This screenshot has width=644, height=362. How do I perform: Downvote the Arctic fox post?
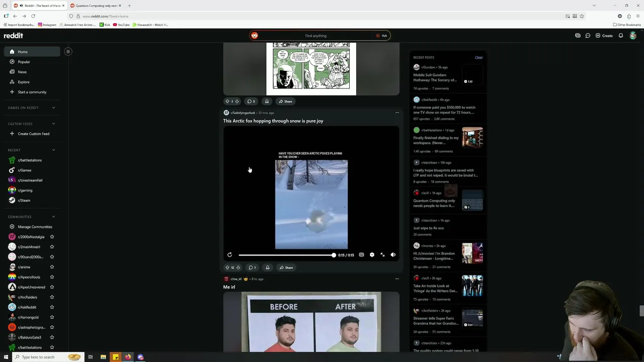(238, 267)
